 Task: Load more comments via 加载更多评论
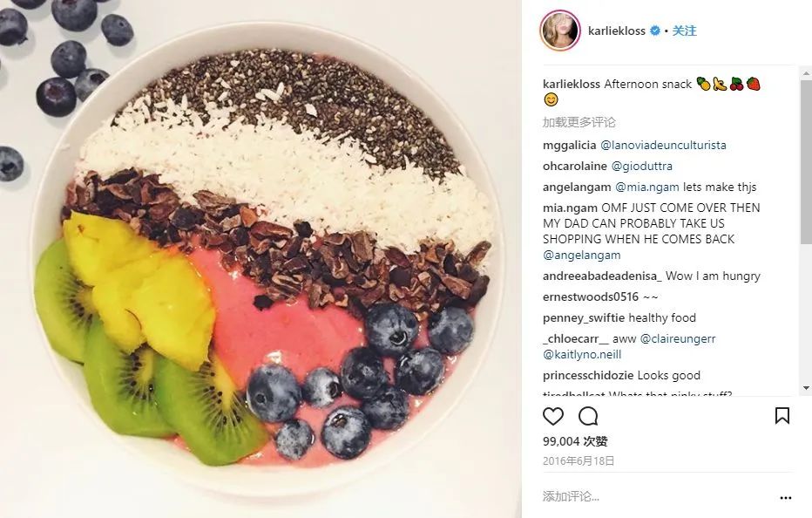tap(579, 122)
